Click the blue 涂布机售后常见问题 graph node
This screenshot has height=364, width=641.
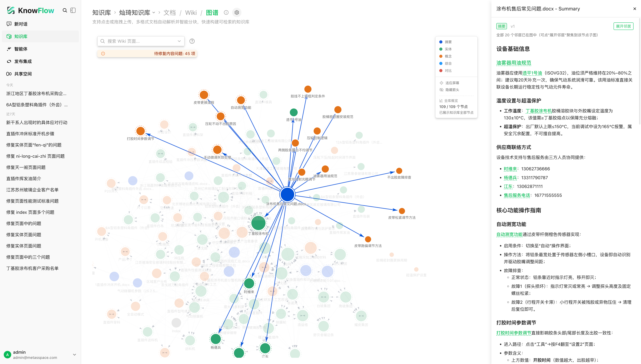tap(287, 194)
